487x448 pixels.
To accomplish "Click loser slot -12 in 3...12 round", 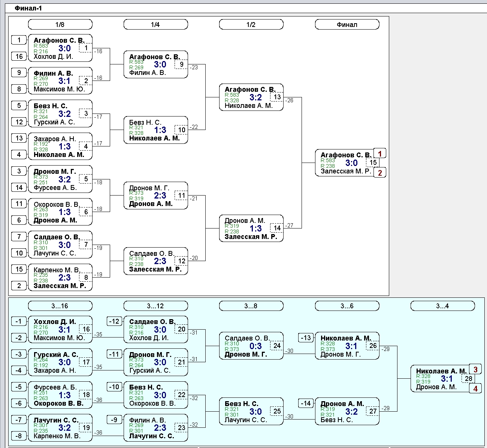I will 115,321.
